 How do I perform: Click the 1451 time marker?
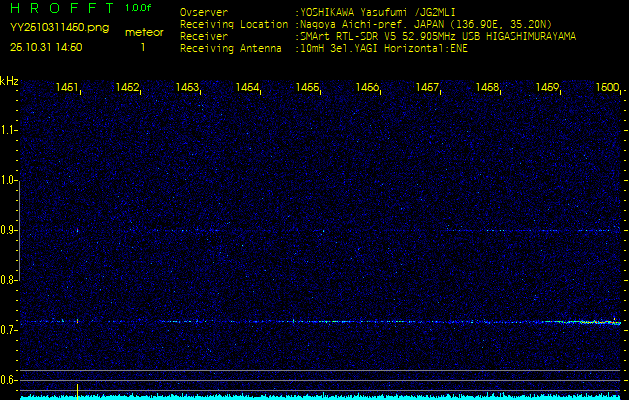click(x=68, y=88)
